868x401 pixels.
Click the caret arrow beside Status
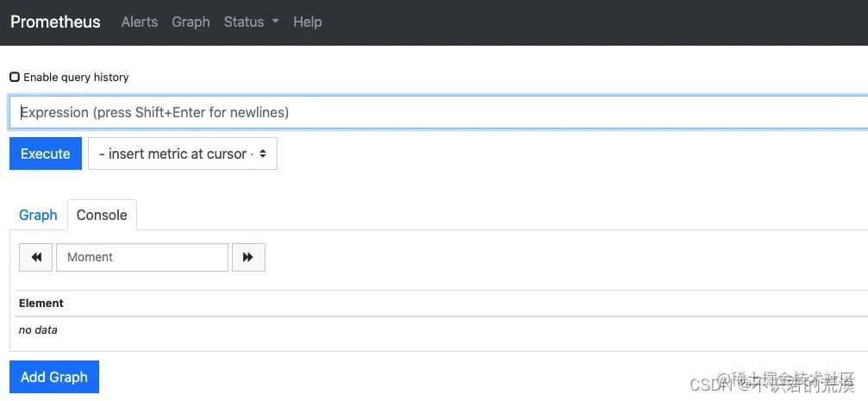[276, 22]
